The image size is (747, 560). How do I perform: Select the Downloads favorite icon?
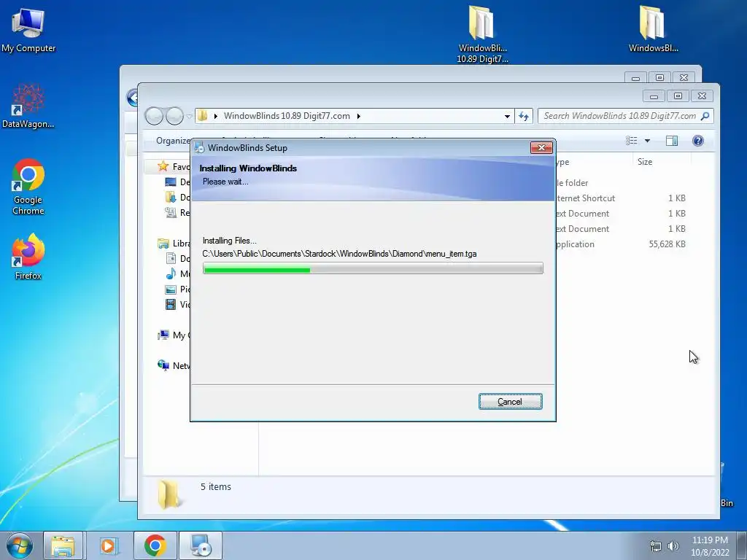click(x=171, y=197)
